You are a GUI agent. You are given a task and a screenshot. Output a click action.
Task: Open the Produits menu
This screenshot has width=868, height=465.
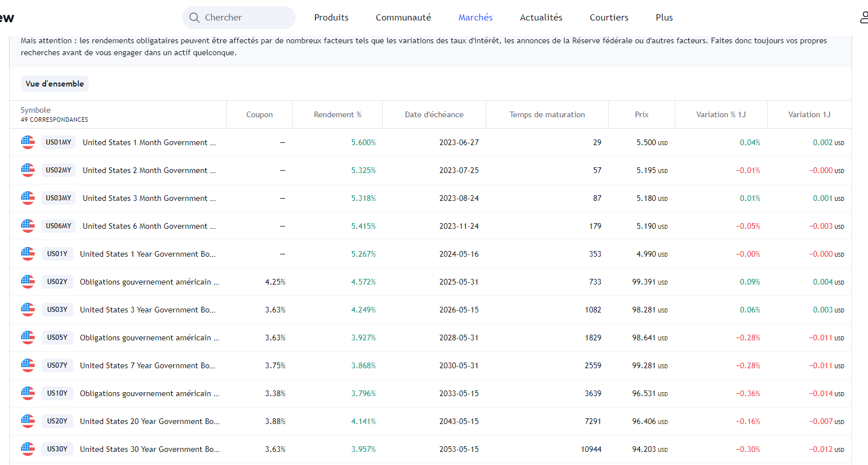click(x=331, y=18)
